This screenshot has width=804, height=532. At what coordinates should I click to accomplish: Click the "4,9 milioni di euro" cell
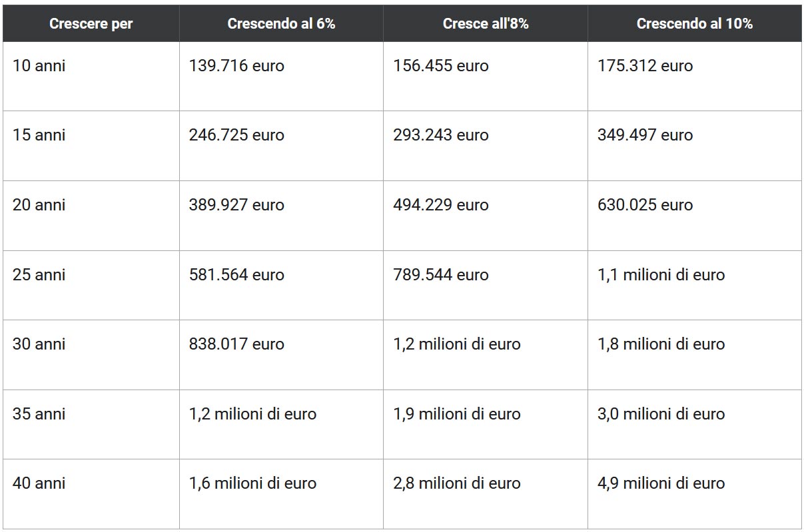point(661,483)
